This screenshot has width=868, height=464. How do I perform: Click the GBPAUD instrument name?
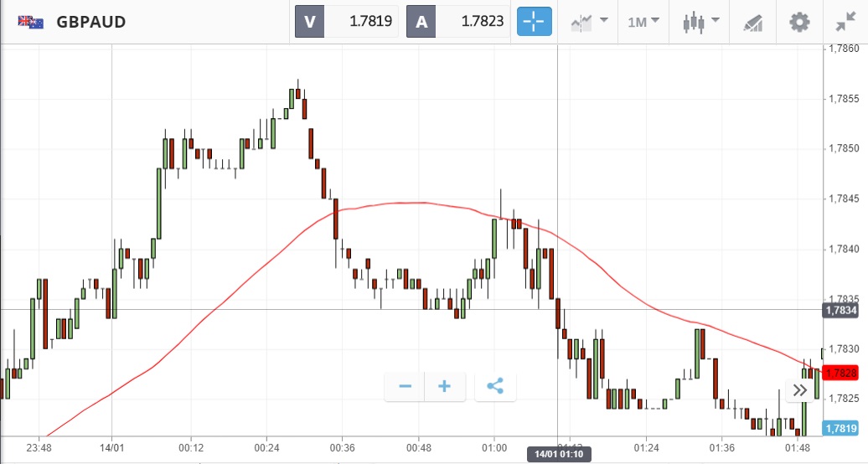(x=91, y=22)
